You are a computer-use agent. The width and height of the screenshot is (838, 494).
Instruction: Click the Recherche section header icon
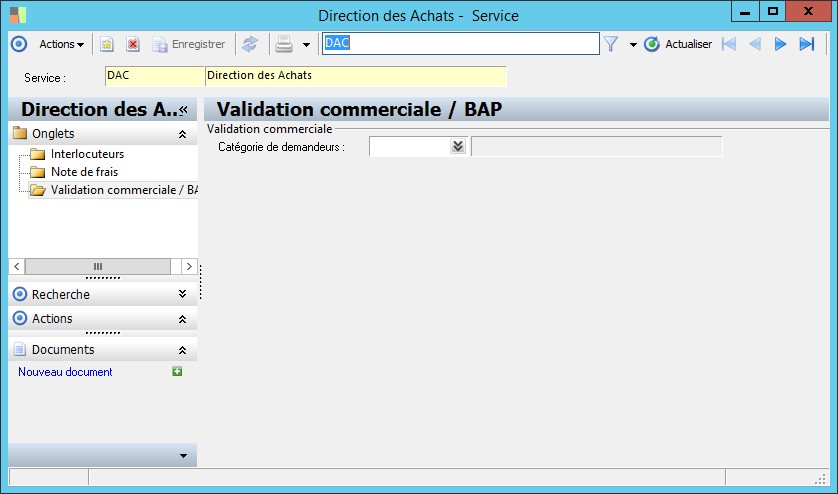[x=20, y=294]
